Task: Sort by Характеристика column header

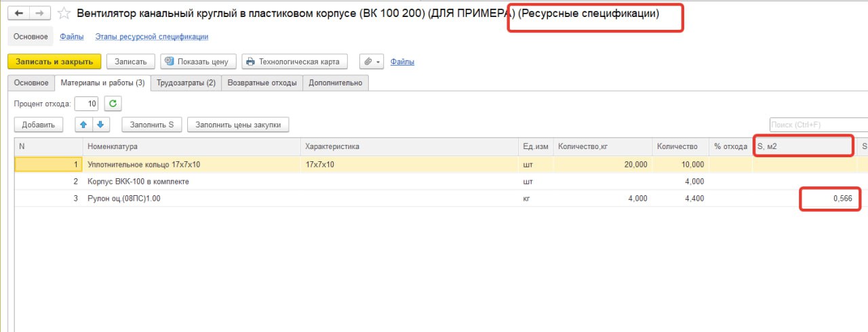Action: pos(410,146)
